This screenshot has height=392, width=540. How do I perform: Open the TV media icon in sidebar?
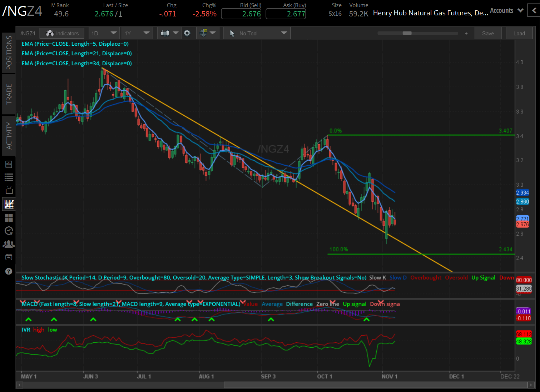(x=9, y=190)
